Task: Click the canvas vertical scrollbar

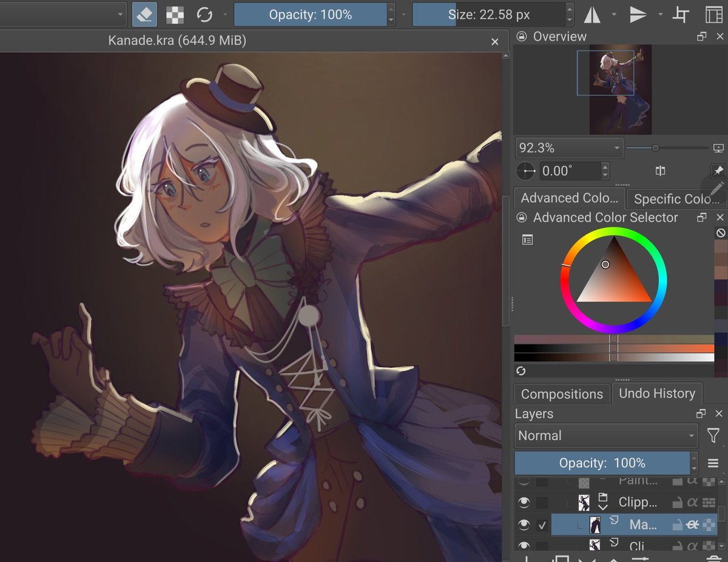Action: pyautogui.click(x=507, y=261)
